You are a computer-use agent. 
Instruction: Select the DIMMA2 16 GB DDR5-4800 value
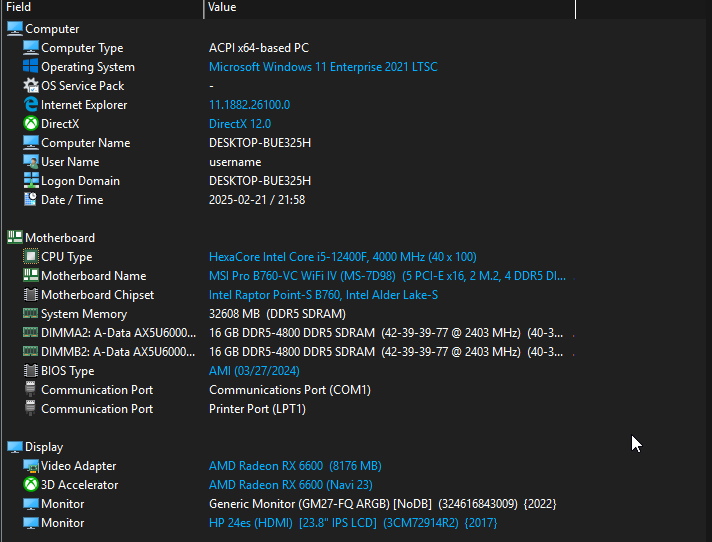(x=386, y=333)
